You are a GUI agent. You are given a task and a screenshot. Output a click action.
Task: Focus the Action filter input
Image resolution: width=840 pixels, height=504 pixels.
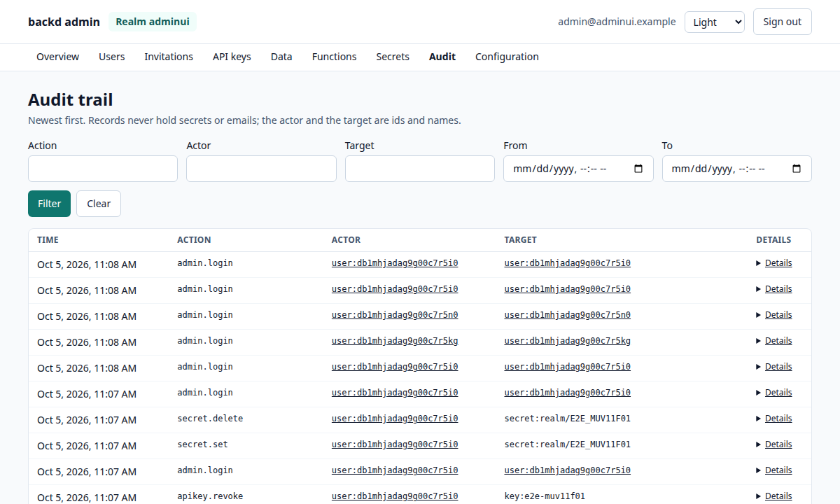pos(103,169)
